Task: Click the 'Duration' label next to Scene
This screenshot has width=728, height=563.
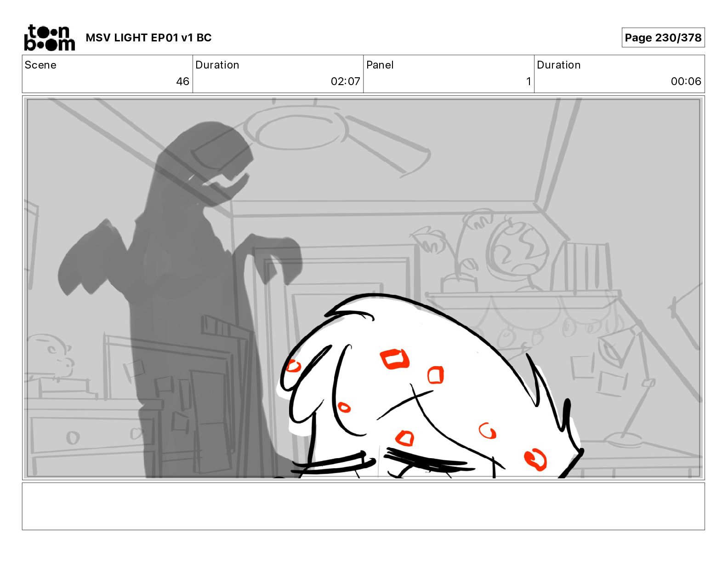Action: [217, 65]
